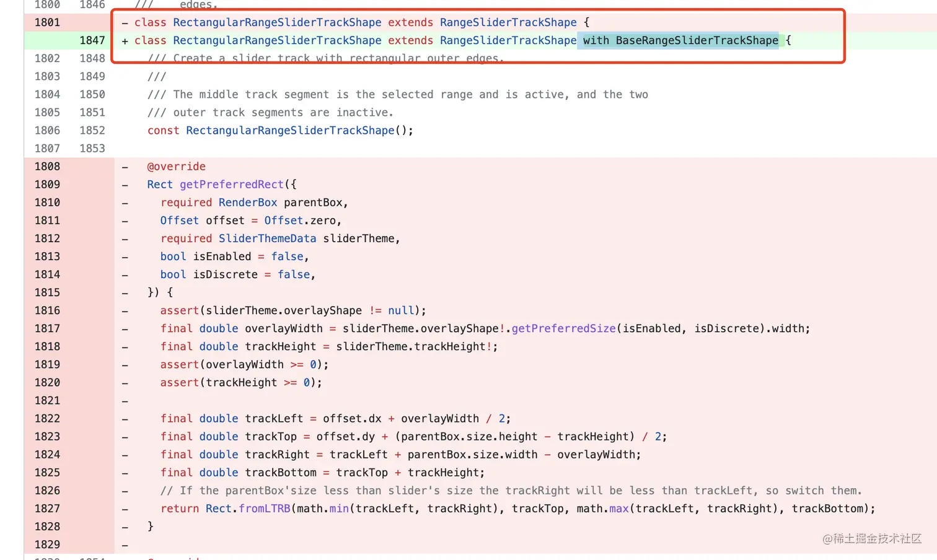
Task: Click the assert overlayShape != null line
Action: pos(293,310)
